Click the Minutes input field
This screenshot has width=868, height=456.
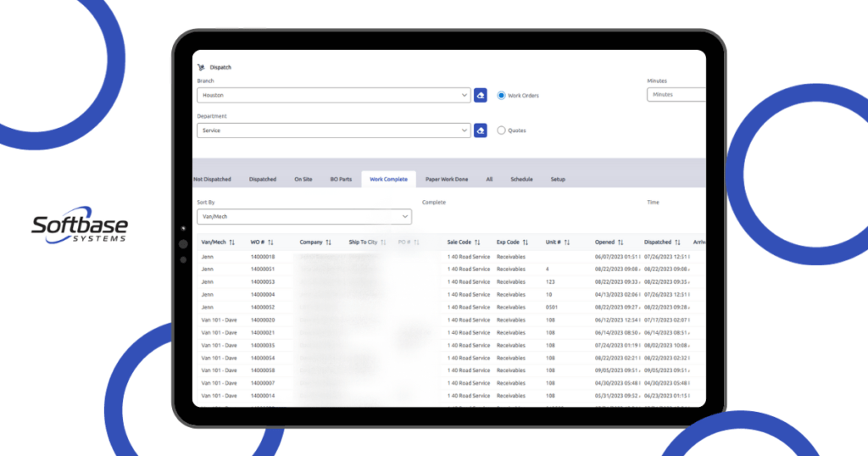676,95
